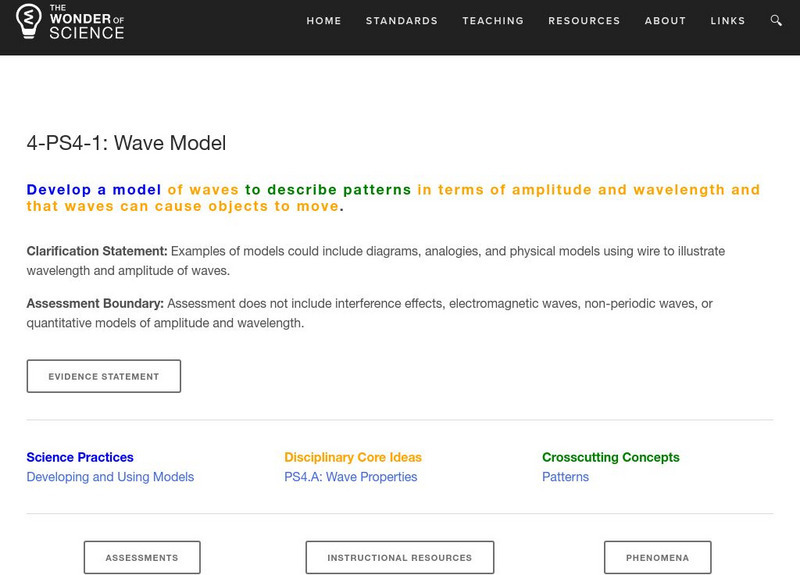Click the Patterns crosscutting concept link
The image size is (800, 575).
pyautogui.click(x=565, y=477)
